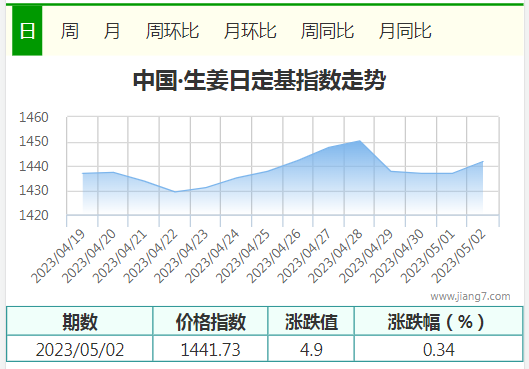Open the 月 monthly tab
This screenshot has width=529, height=369.
(x=112, y=31)
